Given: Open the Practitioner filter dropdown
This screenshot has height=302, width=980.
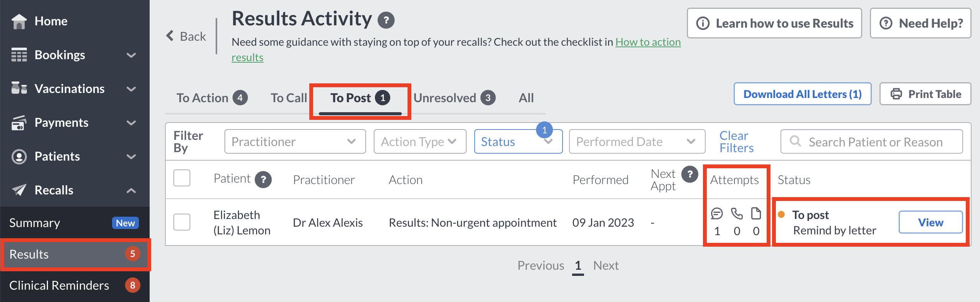Looking at the screenshot, I should coord(295,141).
